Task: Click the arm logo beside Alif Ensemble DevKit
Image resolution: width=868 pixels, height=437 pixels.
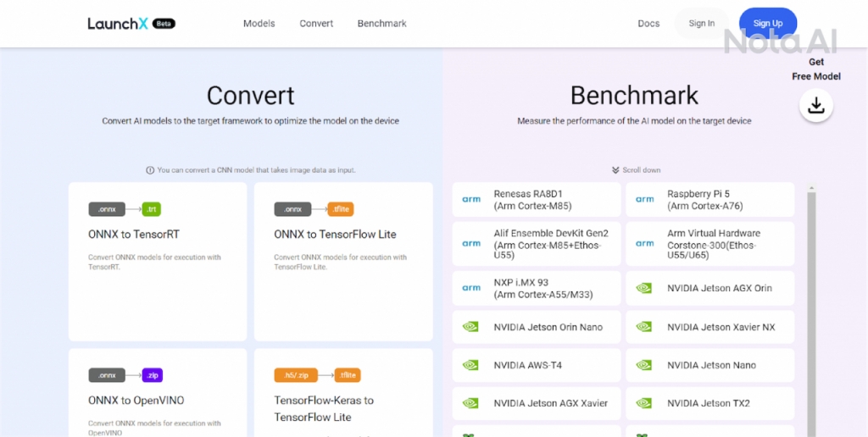Action: (x=471, y=243)
